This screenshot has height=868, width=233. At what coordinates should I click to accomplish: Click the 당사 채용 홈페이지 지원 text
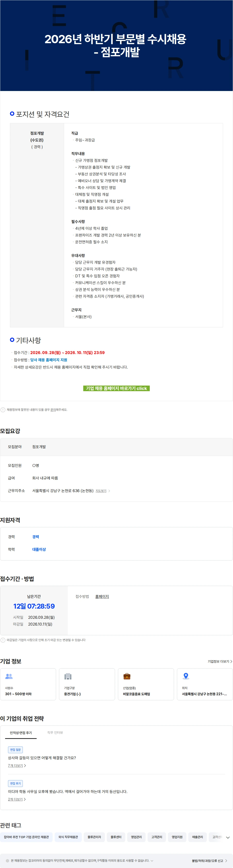49,360
